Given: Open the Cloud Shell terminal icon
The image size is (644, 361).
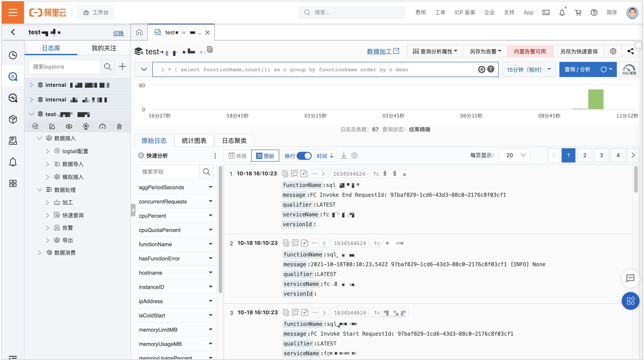Looking at the screenshot, I should pos(546,12).
